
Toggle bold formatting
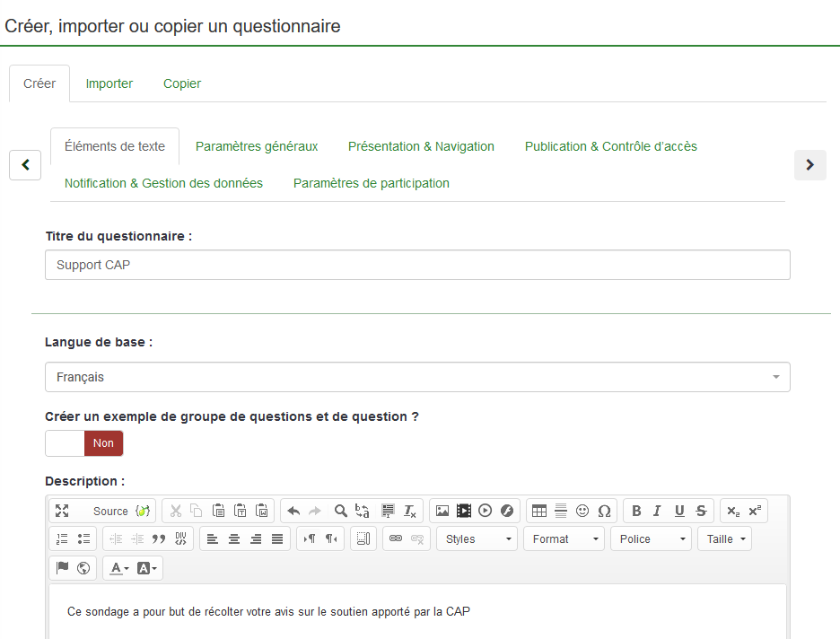636,511
